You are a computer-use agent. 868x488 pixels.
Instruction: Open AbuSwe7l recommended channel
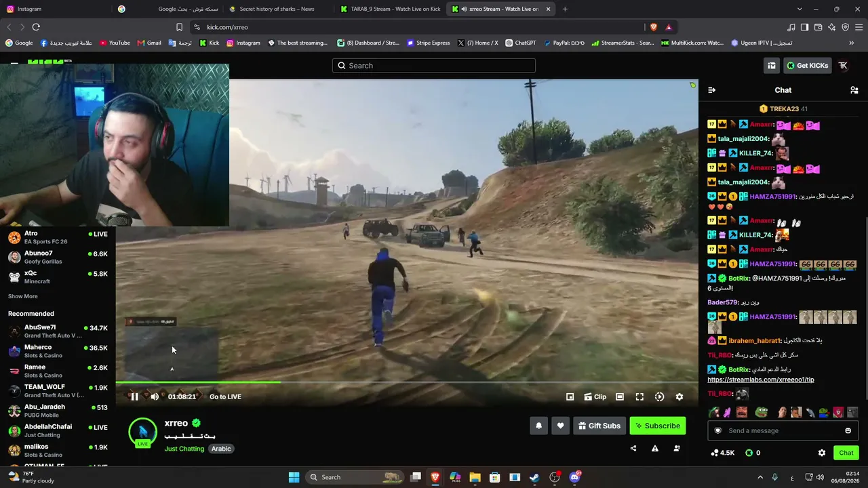(58, 331)
